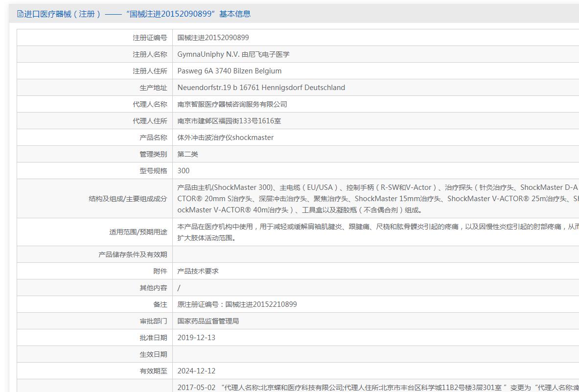Select registration number 国械注进20152090899 value
The image size is (579, 392).
pos(213,38)
